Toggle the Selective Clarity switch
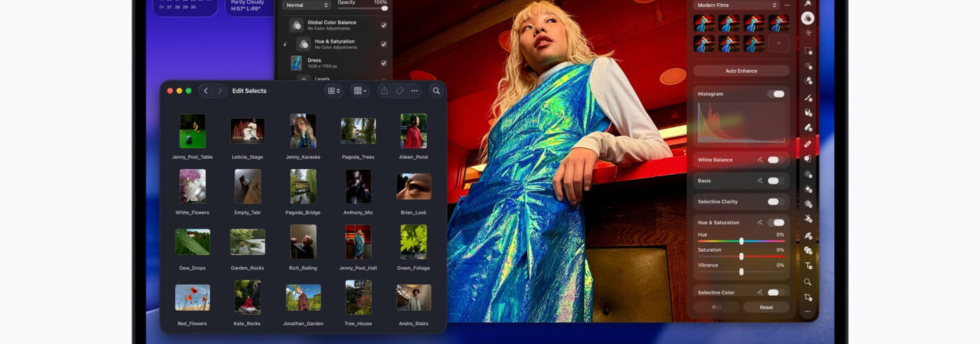This screenshot has width=980, height=344. pyautogui.click(x=773, y=201)
